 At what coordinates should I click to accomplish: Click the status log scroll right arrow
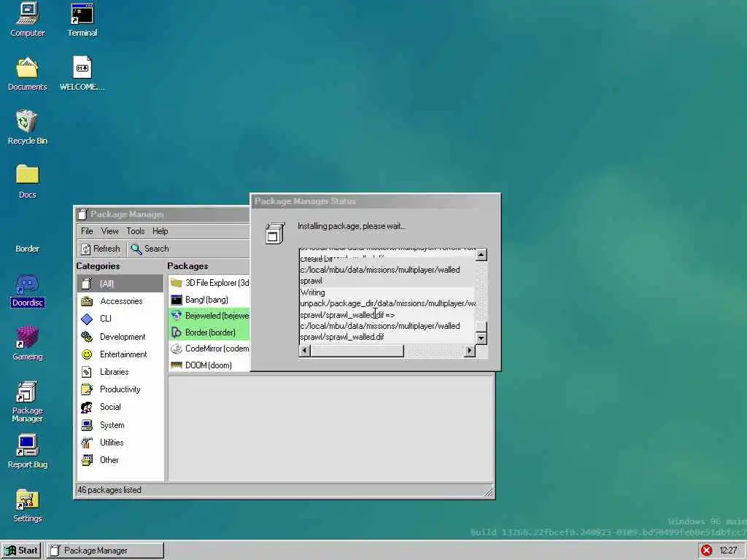470,351
